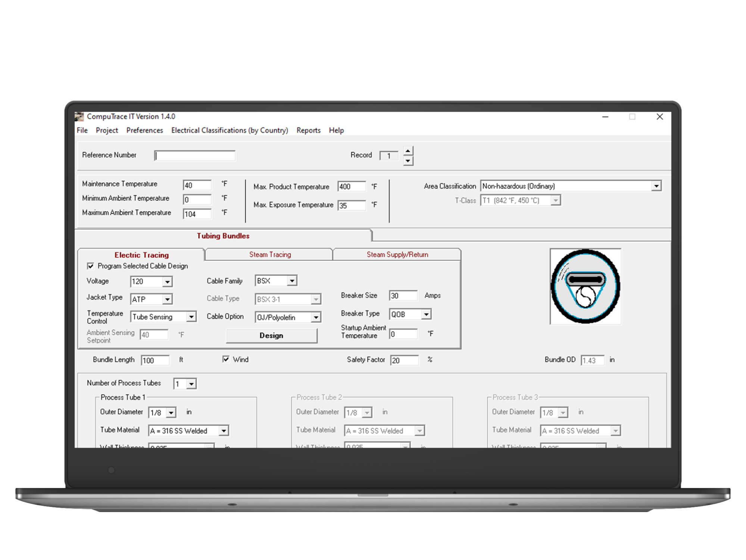Open the Voltage dropdown
Viewport: 746px width, 560px height.
[167, 281]
